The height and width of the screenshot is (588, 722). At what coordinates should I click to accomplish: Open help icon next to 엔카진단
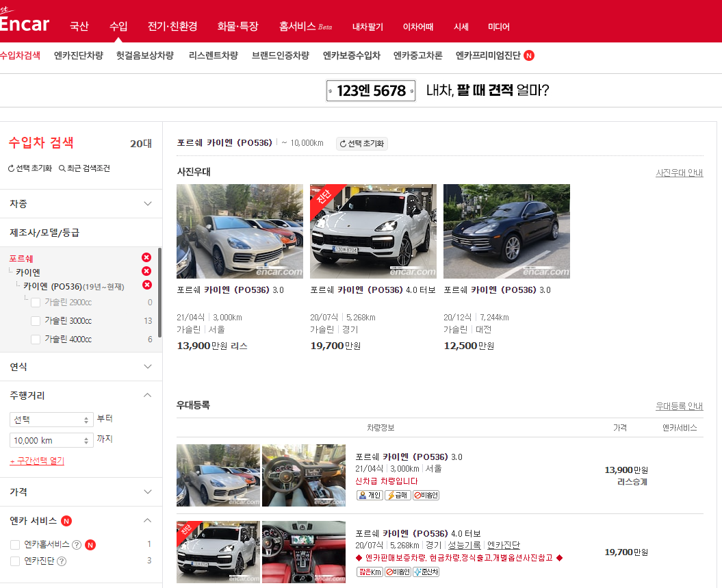click(x=61, y=561)
